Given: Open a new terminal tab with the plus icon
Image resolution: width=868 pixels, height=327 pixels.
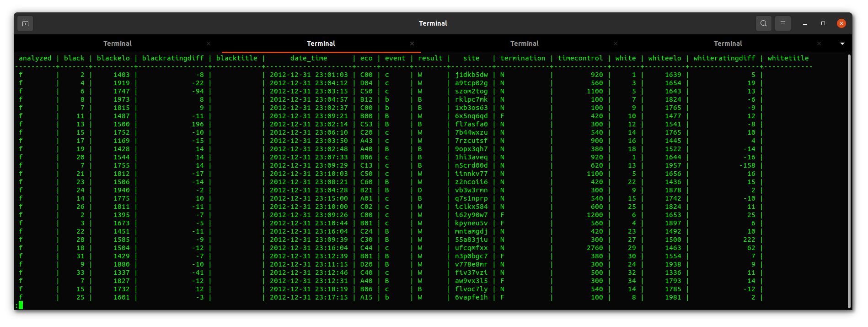Looking at the screenshot, I should [25, 23].
